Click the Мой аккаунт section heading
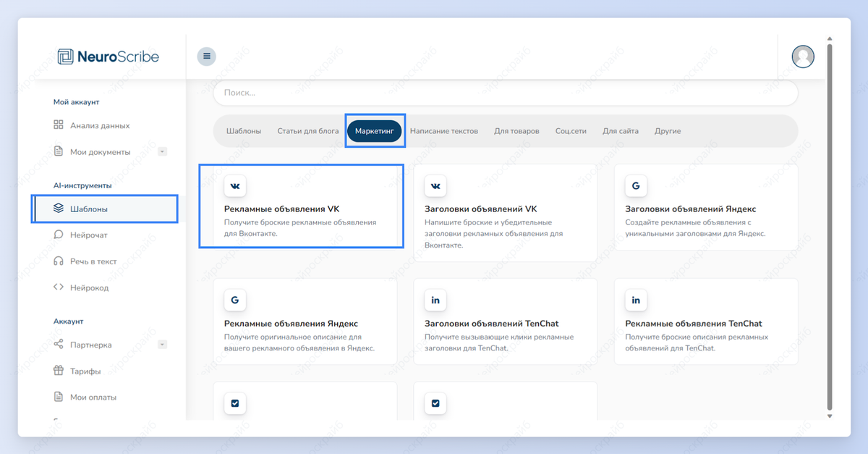868x454 pixels. coord(76,102)
